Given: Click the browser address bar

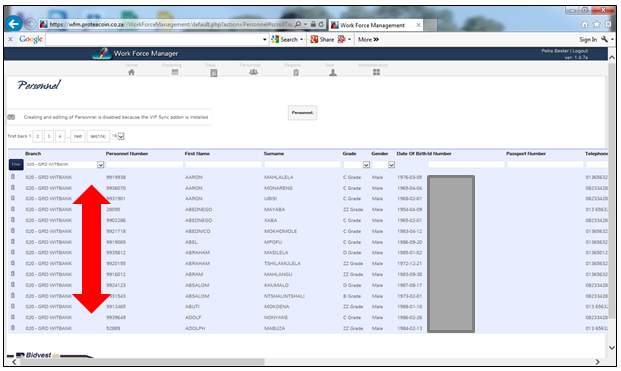Looking at the screenshot, I should click(170, 24).
